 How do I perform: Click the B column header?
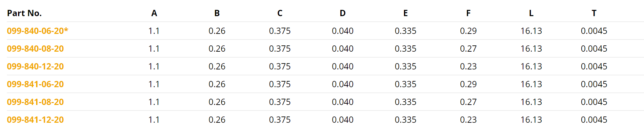217,13
